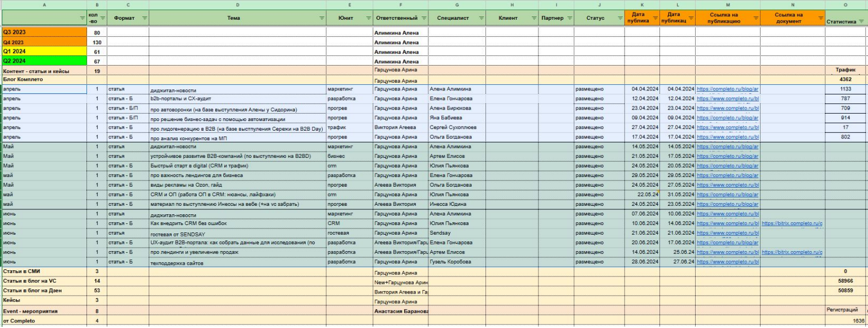Select the date cell '22.05.24'
Image resolution: width=868 pixels, height=328 pixels.
tap(643, 195)
